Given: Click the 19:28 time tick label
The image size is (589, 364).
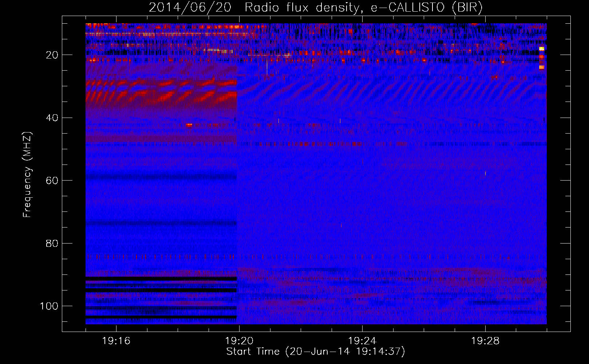Looking at the screenshot, I should click(485, 341).
